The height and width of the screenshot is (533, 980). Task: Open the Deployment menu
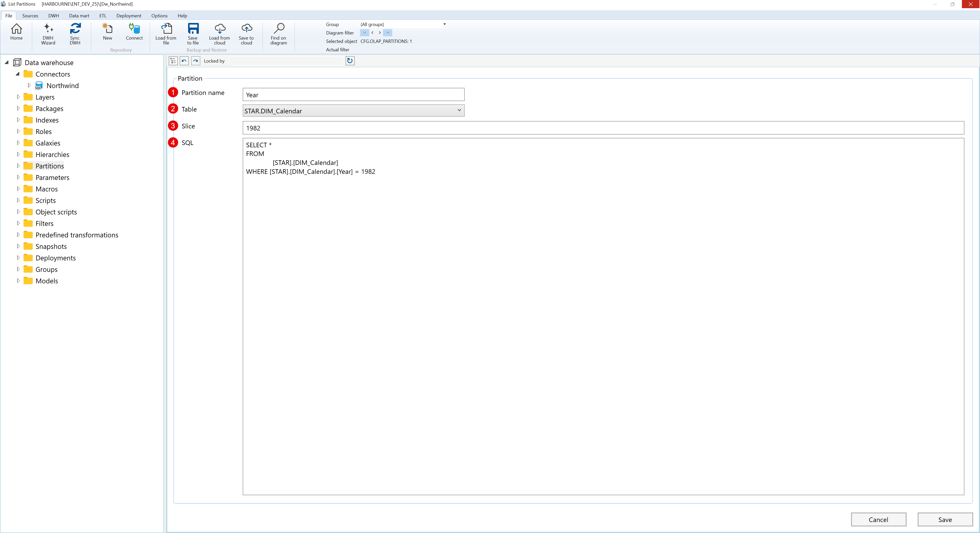pos(129,16)
